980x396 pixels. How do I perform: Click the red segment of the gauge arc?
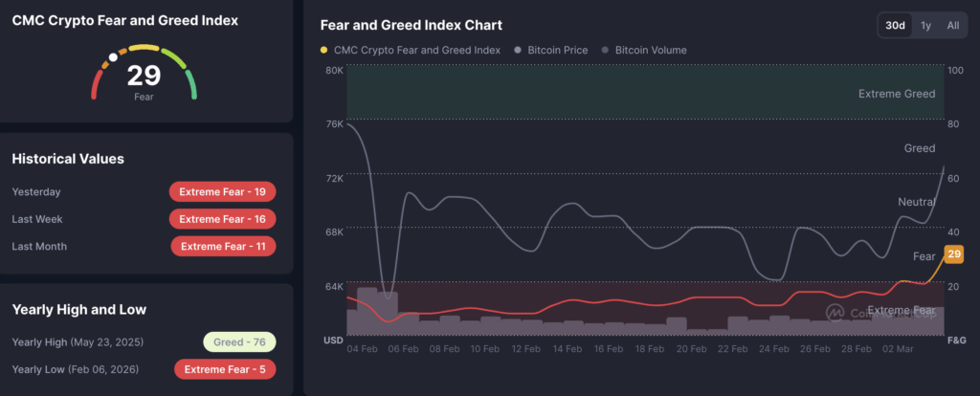(95, 88)
